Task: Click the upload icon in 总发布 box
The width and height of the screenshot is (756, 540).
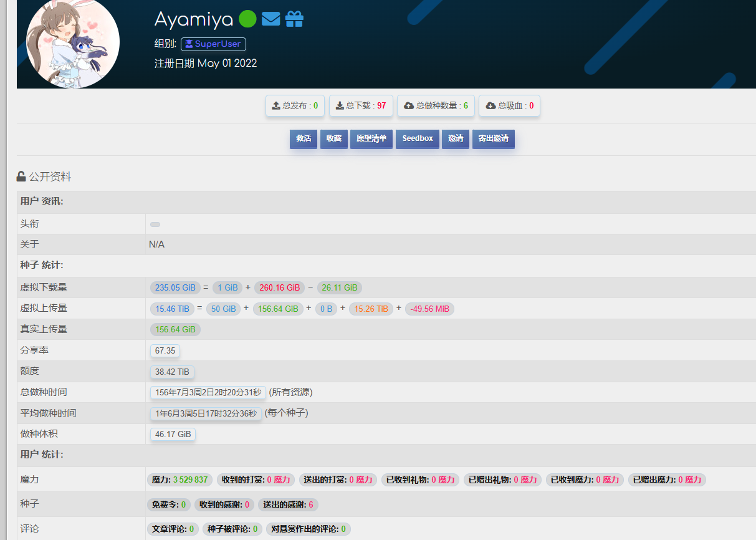Action: pyautogui.click(x=276, y=106)
